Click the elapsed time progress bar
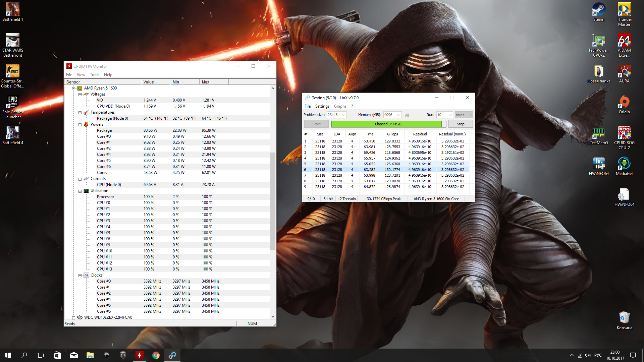The image size is (644, 362). click(386, 124)
